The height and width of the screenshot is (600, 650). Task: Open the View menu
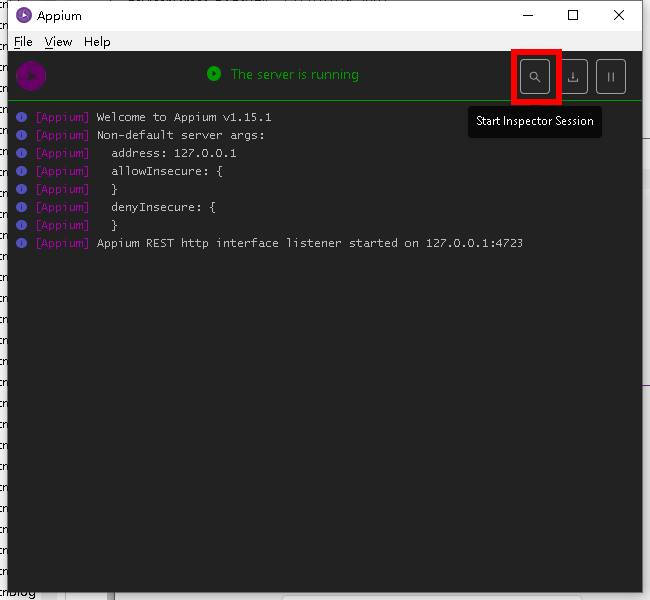pyautogui.click(x=58, y=42)
